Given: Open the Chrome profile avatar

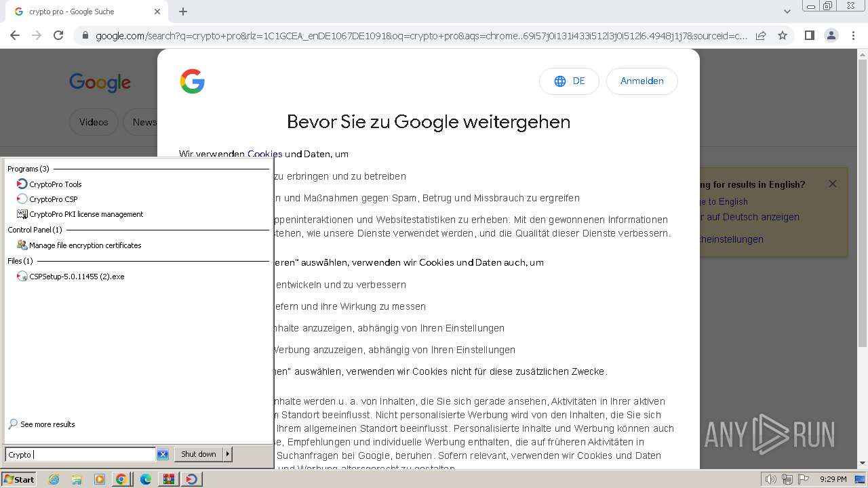Looking at the screenshot, I should [x=831, y=35].
